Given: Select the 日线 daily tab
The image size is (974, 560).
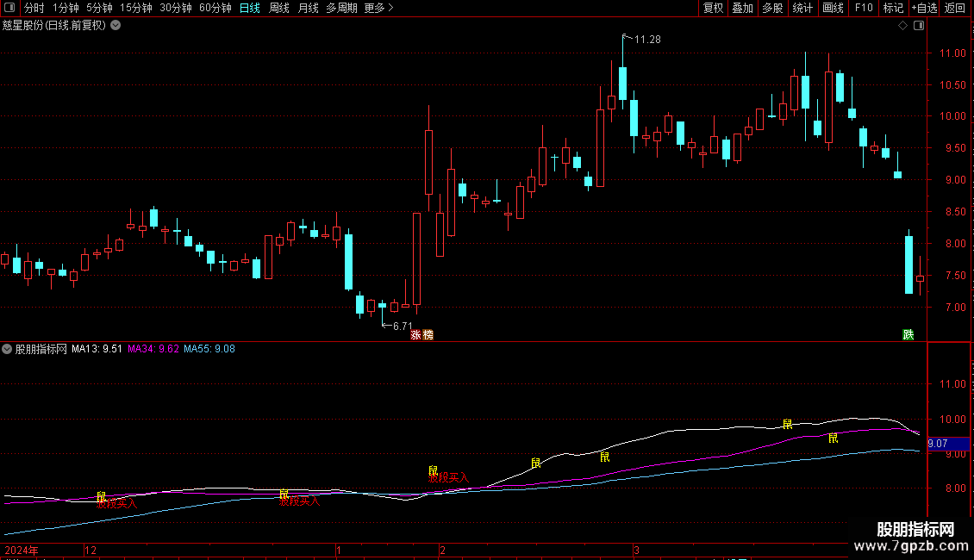Looking at the screenshot, I should pyautogui.click(x=250, y=8).
